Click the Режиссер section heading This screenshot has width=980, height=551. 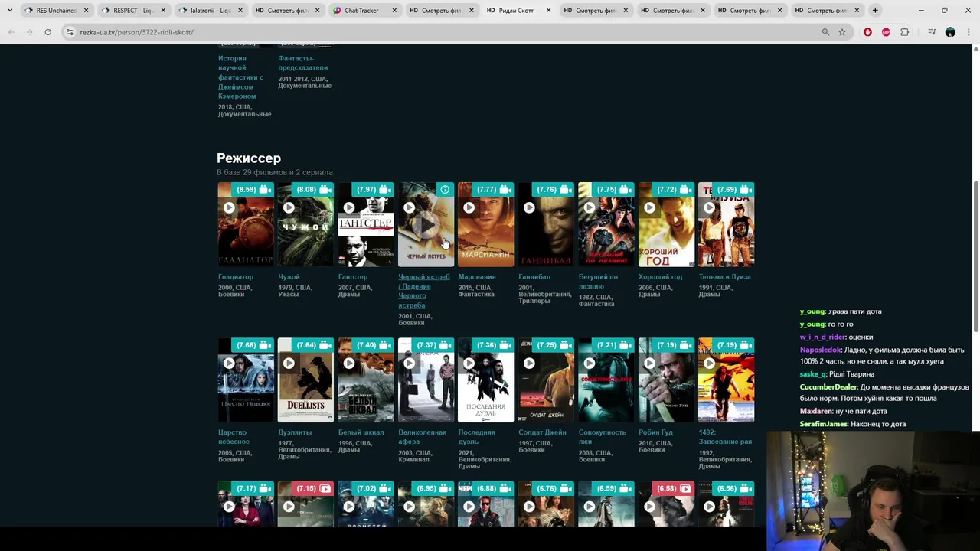pyautogui.click(x=249, y=158)
